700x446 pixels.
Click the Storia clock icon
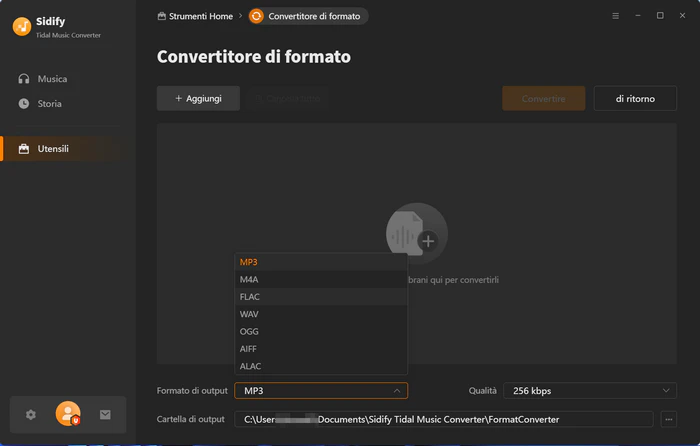(24, 104)
